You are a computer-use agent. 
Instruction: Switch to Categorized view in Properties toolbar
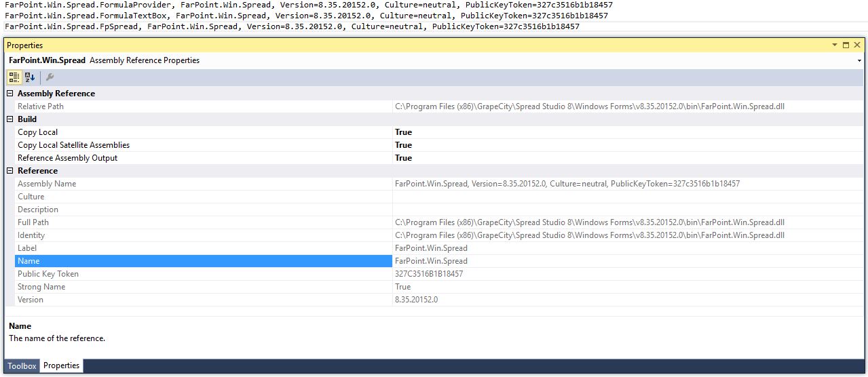coord(14,77)
